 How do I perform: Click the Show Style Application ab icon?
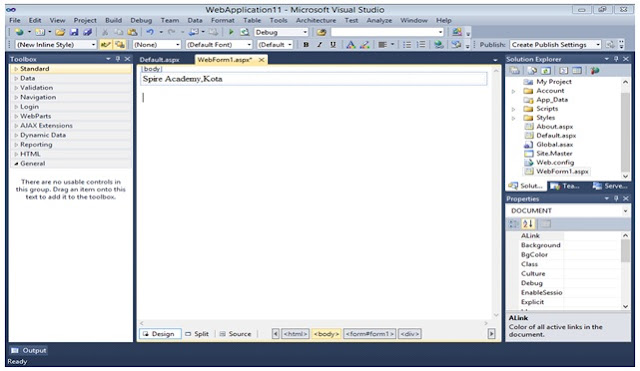coord(105,44)
